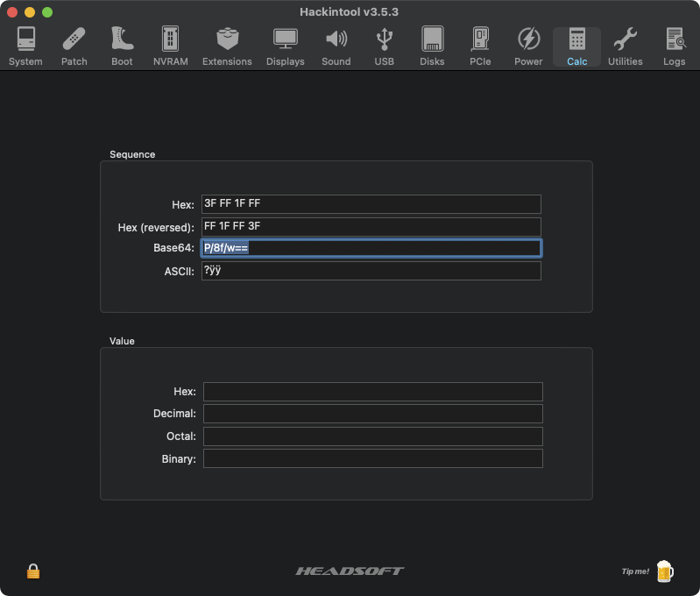
Task: Minimize the Hackintool window
Action: click(30, 12)
